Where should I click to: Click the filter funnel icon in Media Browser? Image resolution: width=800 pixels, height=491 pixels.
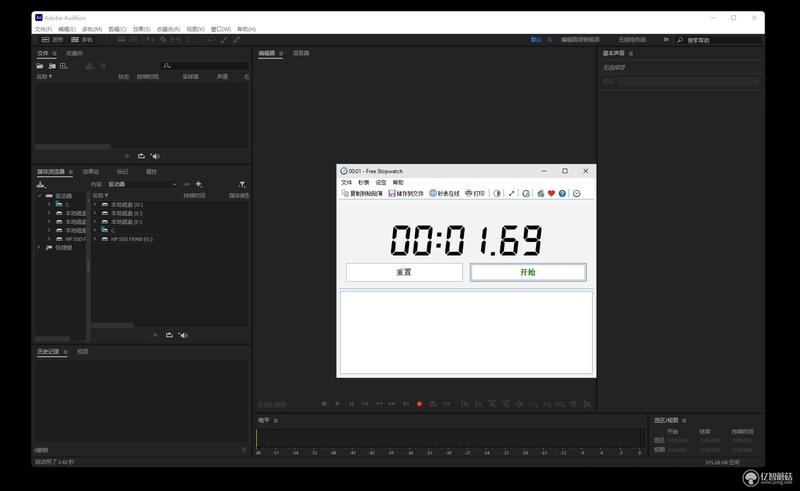click(242, 184)
